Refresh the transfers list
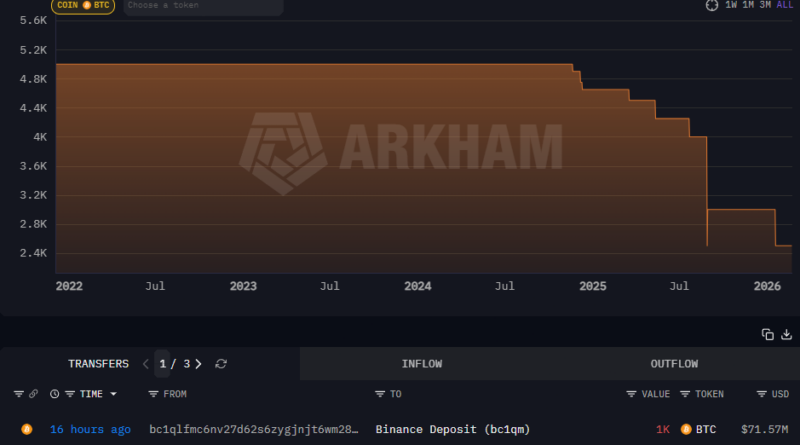Image resolution: width=800 pixels, height=445 pixels. [x=221, y=364]
